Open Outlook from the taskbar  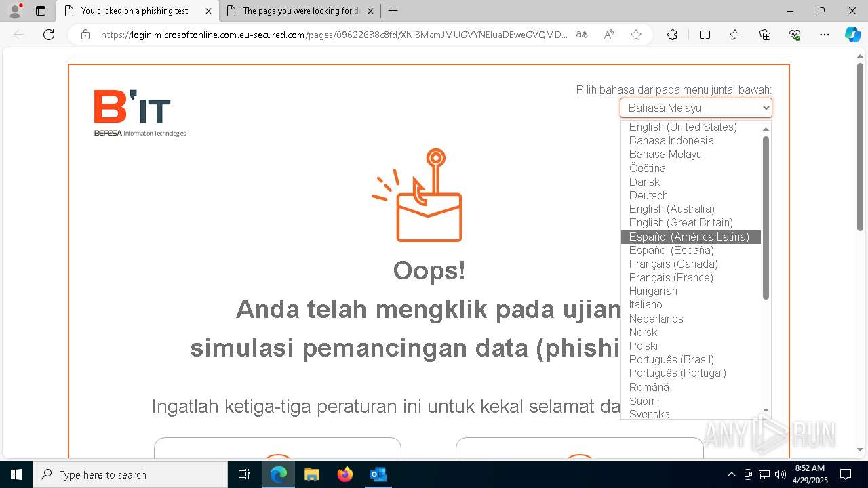tap(378, 474)
